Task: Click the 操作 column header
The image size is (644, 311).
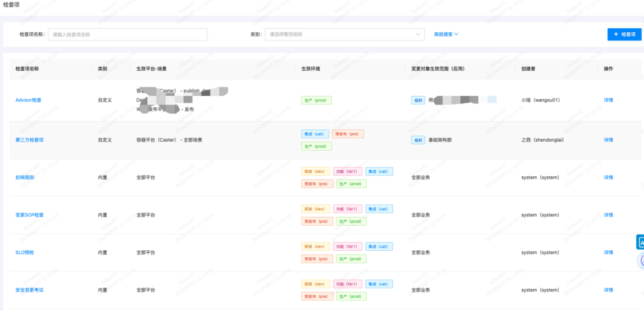Action: 608,69
